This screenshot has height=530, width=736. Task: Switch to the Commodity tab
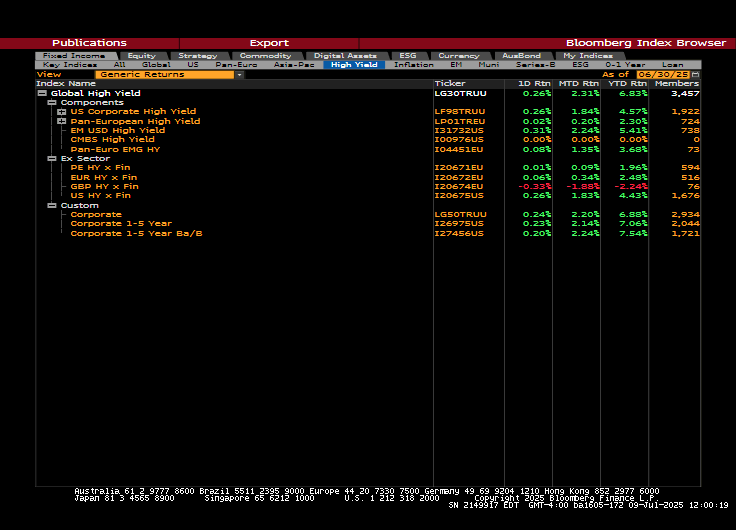[265, 56]
